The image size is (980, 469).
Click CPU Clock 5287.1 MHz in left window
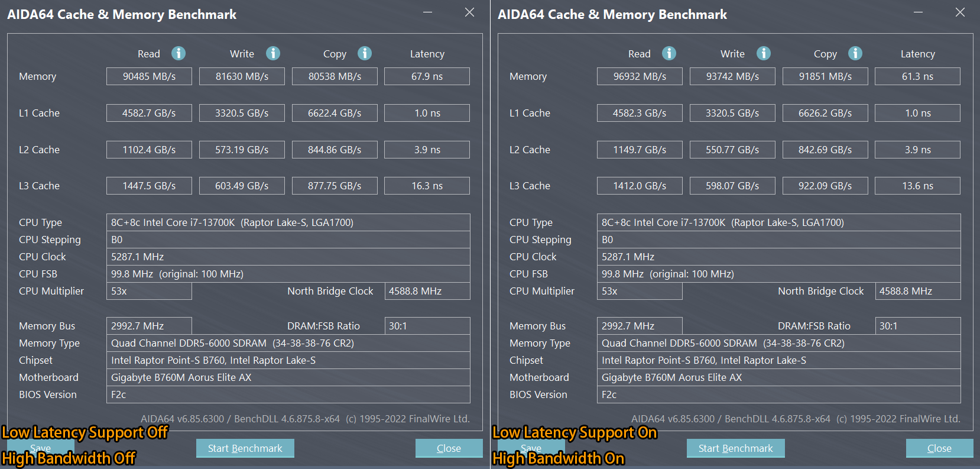288,257
